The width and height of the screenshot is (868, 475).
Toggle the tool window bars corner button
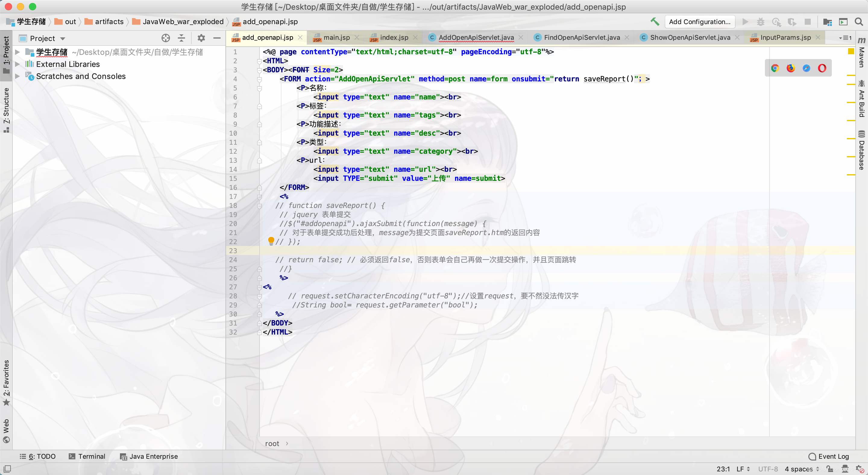[7, 469]
